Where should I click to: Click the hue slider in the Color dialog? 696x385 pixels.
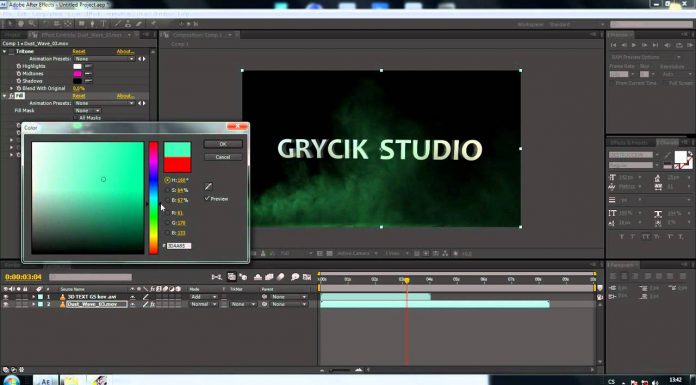(x=154, y=198)
